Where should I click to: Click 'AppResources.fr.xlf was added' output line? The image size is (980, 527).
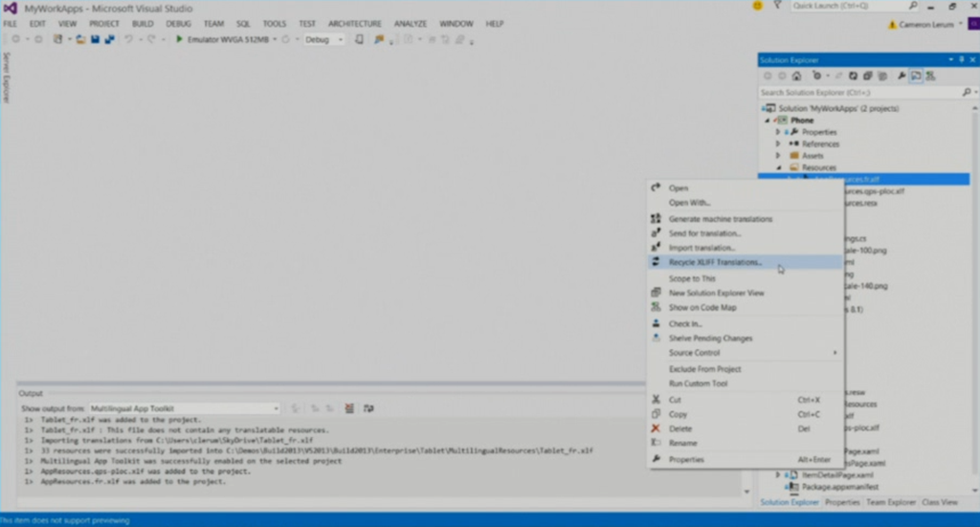point(133,482)
